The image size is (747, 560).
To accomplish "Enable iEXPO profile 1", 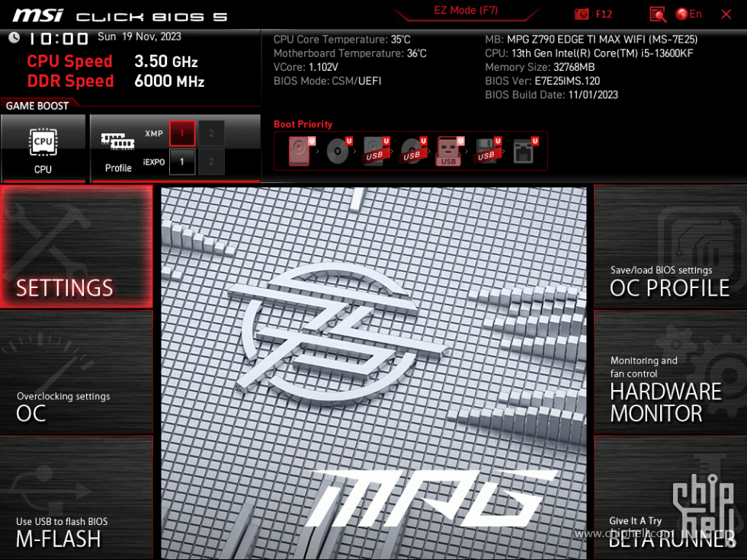I will pyautogui.click(x=182, y=162).
